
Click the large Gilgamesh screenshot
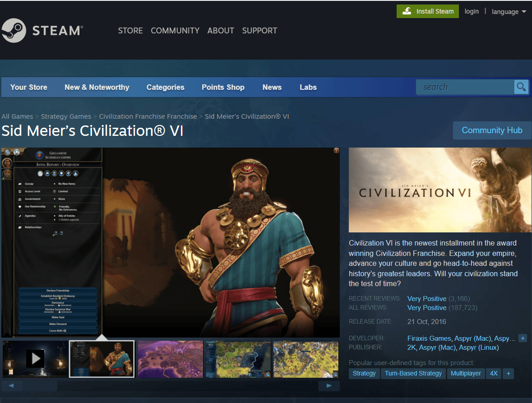pyautogui.click(x=170, y=242)
